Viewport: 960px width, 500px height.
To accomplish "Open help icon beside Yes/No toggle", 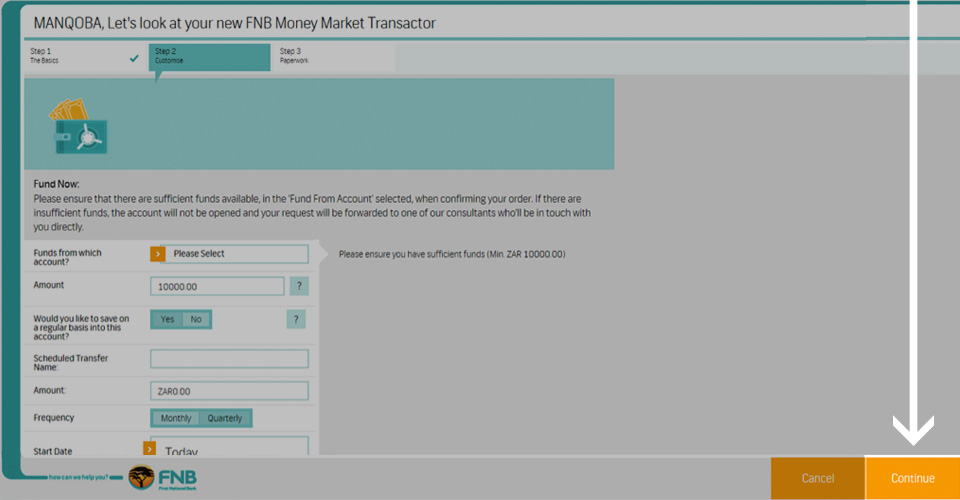I will (296, 319).
